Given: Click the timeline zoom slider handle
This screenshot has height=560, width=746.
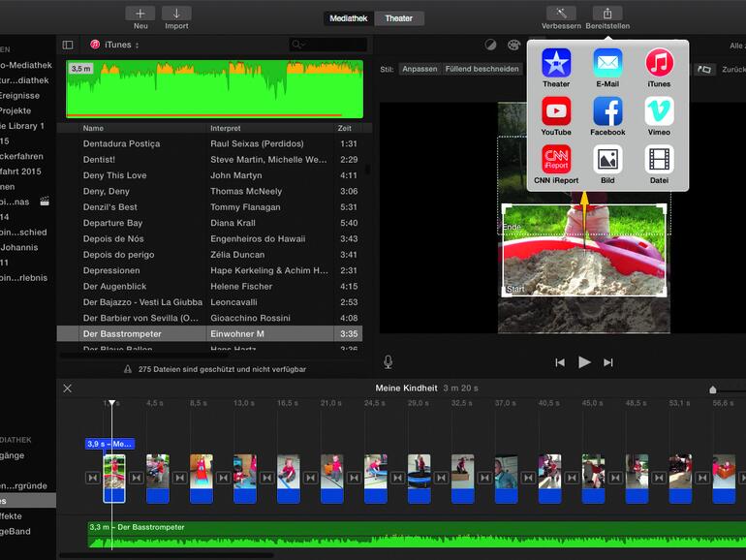Looking at the screenshot, I should [713, 389].
